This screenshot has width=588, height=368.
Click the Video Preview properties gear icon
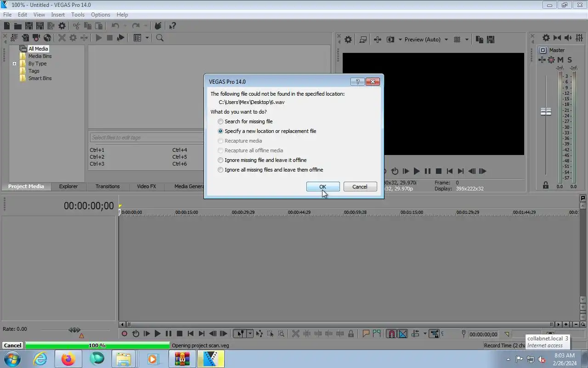click(x=348, y=40)
